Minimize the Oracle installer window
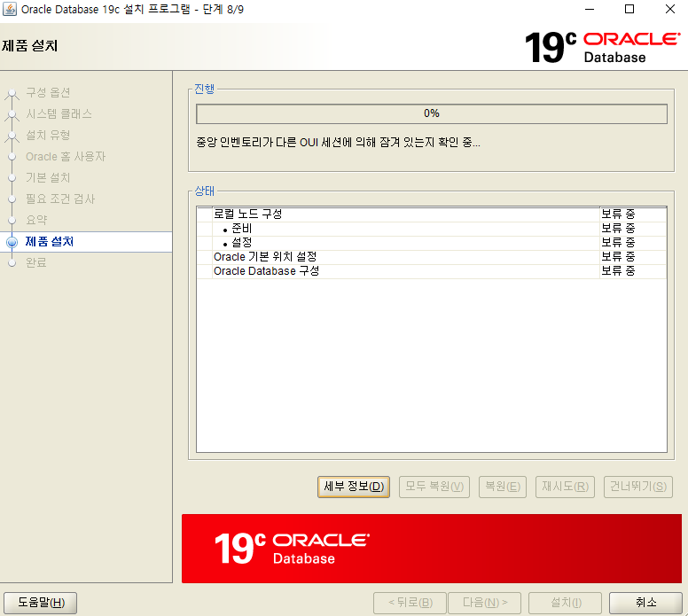 coord(590,9)
